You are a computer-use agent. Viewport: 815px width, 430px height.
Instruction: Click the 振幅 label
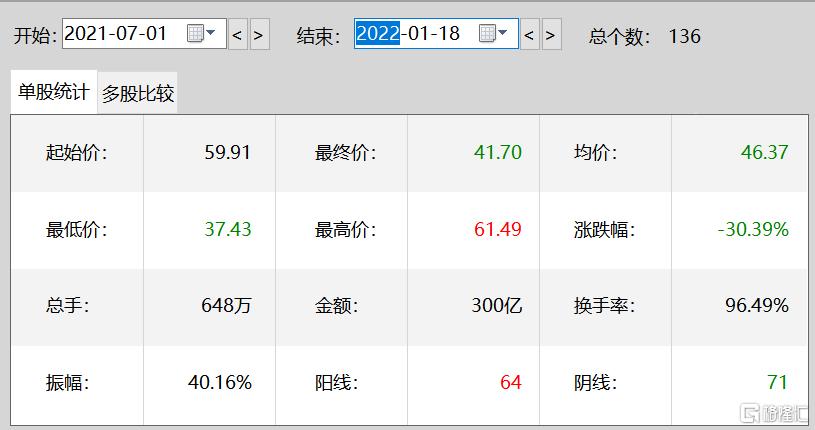pyautogui.click(x=68, y=383)
